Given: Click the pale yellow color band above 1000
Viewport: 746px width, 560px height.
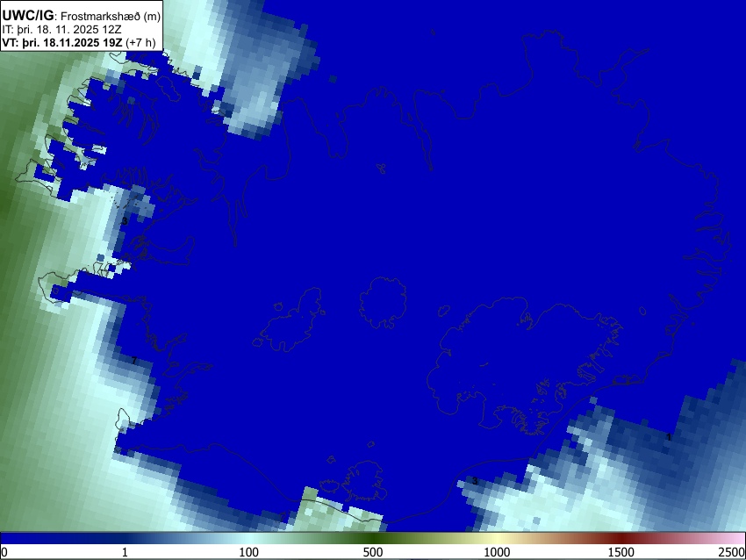Looking at the screenshot, I should (x=497, y=538).
